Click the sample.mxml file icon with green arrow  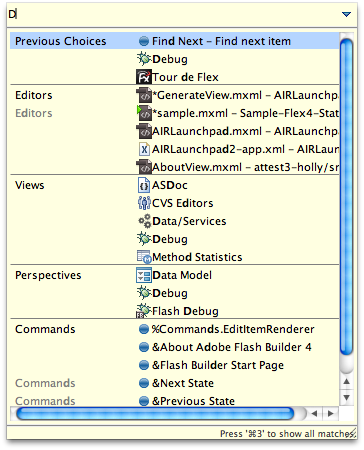click(144, 113)
